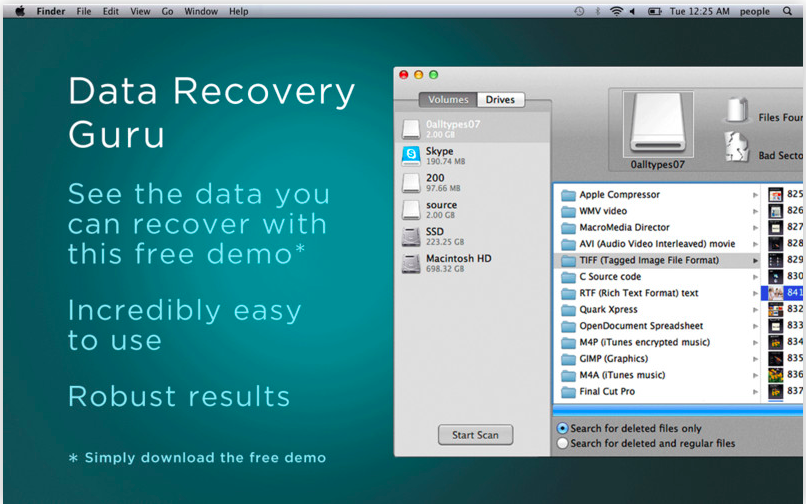Viewport: 806px width, 504px height.
Task: Click the Start Scan button
Action: point(475,435)
